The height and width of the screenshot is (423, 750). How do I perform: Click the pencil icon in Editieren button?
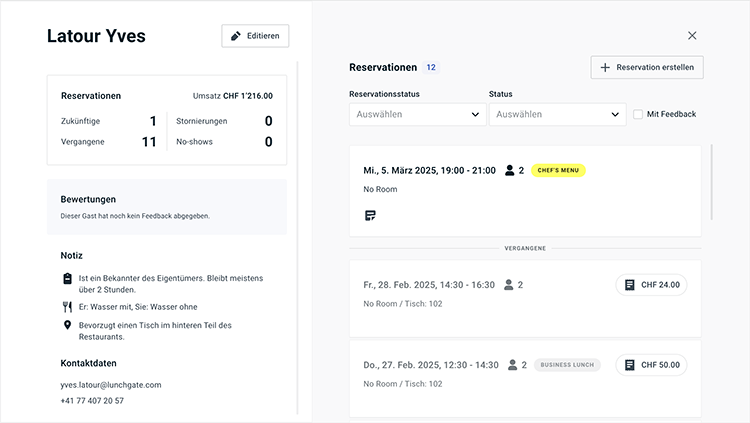[x=236, y=36]
